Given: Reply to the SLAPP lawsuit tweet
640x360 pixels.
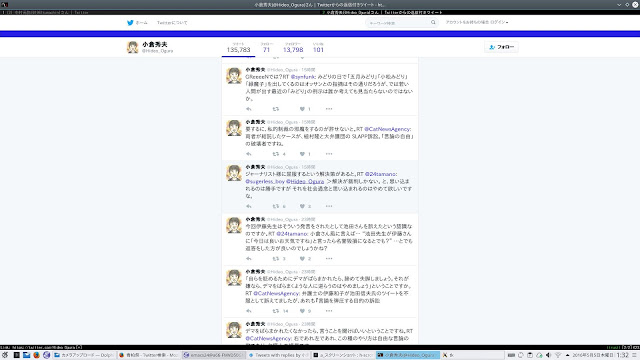Looking at the screenshot, I should (x=249, y=154).
